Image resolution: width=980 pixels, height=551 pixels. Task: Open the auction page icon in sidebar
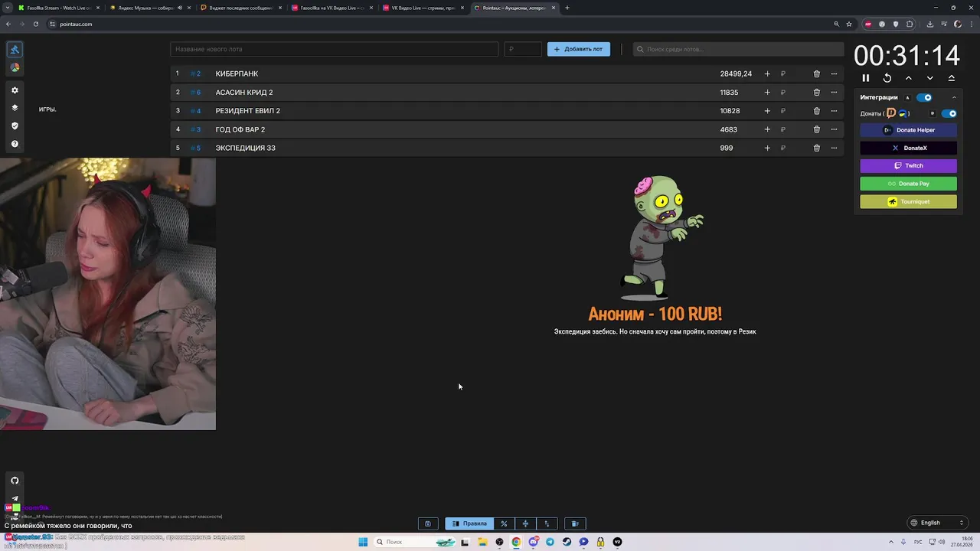click(15, 50)
